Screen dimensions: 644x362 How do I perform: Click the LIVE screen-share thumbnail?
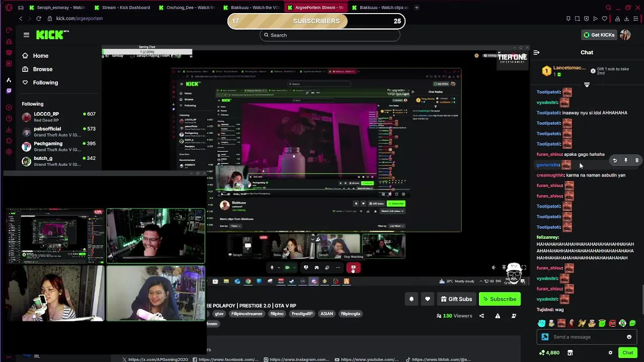tap(55, 236)
